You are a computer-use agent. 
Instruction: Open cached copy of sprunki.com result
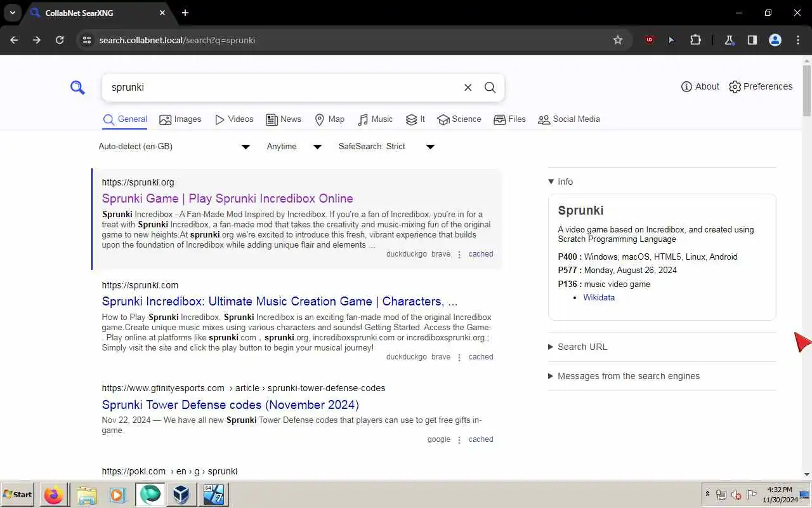(481, 357)
